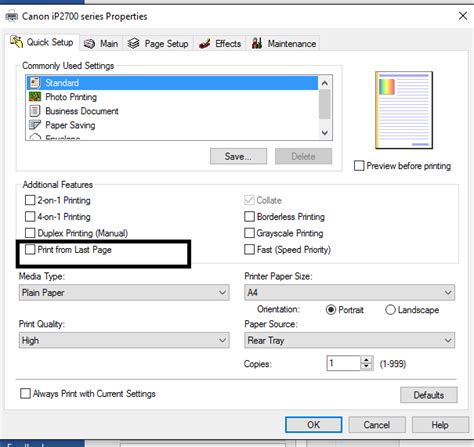Click the Defaults button
The width and height of the screenshot is (474, 447).
tap(429, 395)
